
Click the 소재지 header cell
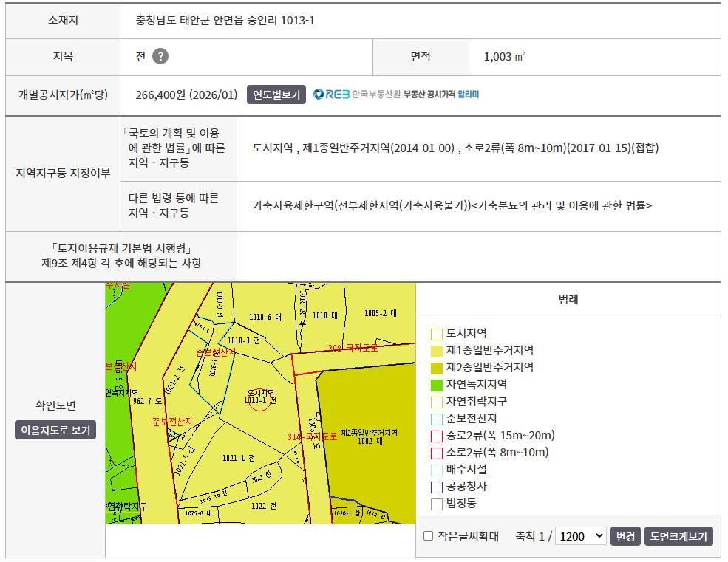(63, 21)
